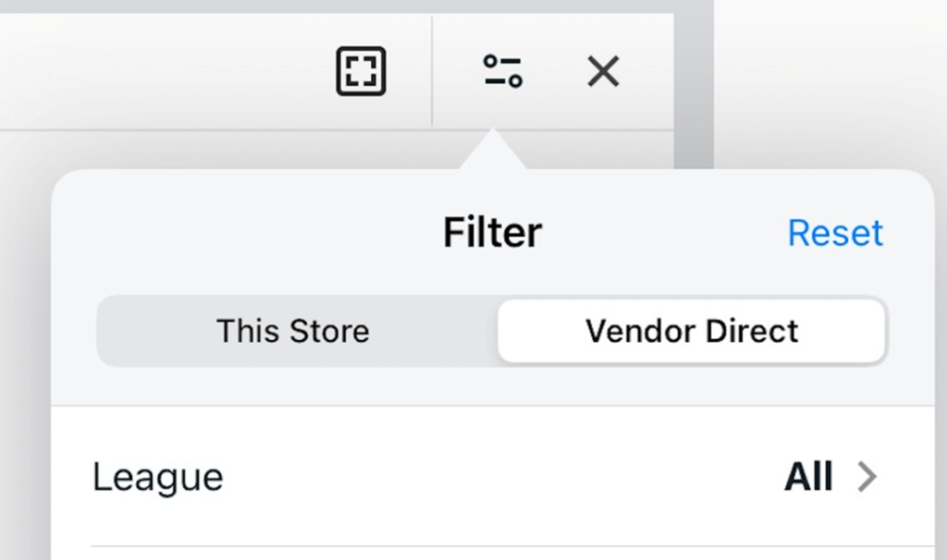This screenshot has width=947, height=560.
Task: Click gray strip right of the toolbar
Action: [694, 84]
